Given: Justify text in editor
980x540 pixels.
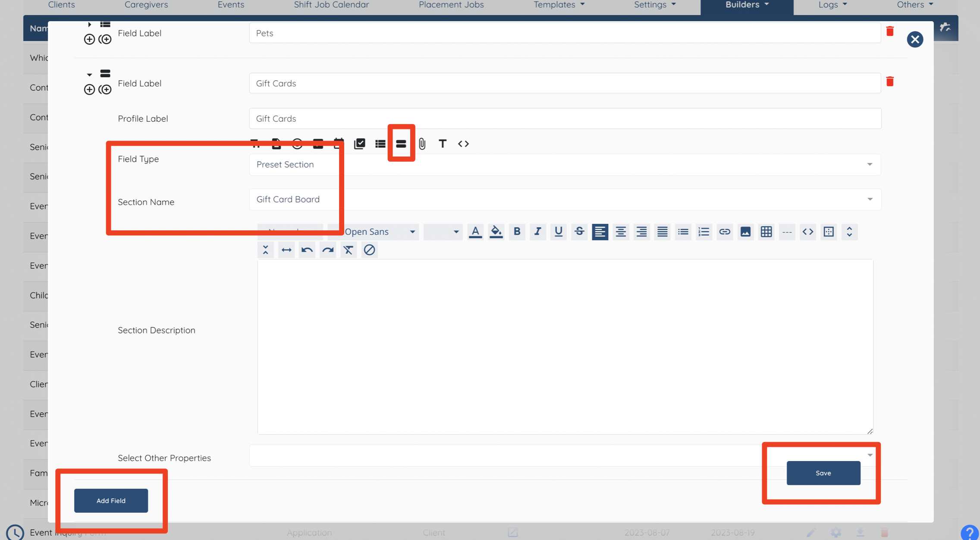Looking at the screenshot, I should [x=662, y=232].
